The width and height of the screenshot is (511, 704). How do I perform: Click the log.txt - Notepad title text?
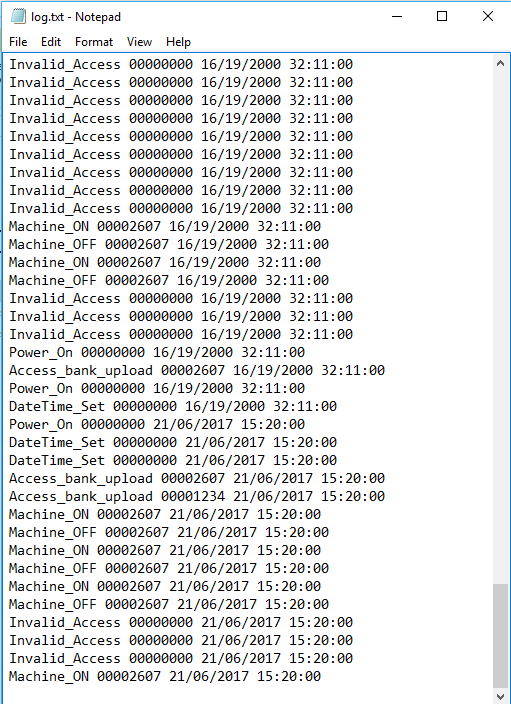tap(76, 17)
